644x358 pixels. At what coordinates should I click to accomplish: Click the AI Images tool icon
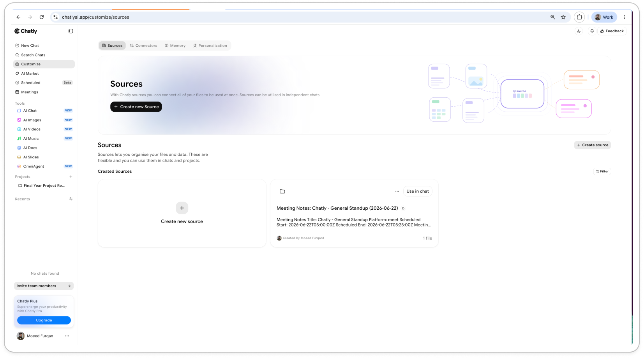(x=19, y=120)
